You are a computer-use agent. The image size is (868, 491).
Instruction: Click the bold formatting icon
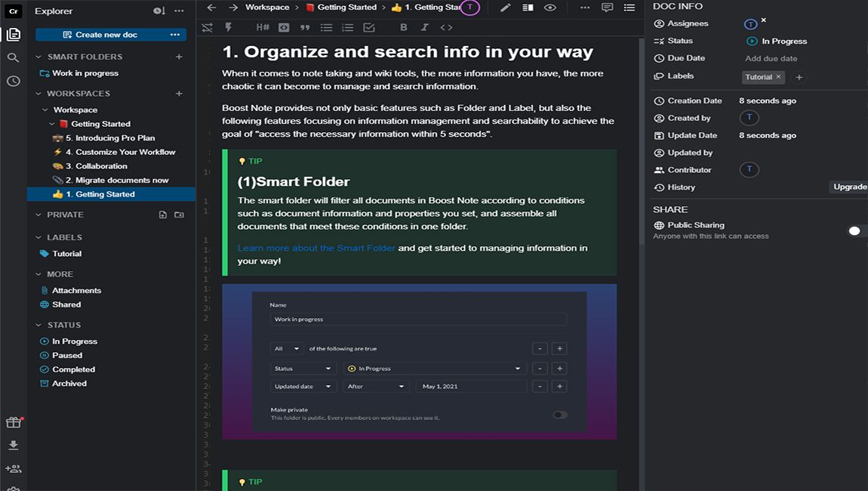pos(404,27)
